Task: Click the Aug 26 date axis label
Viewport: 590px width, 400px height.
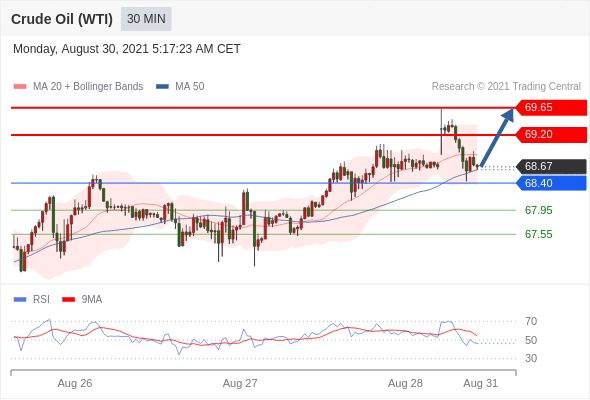Action: point(75,383)
